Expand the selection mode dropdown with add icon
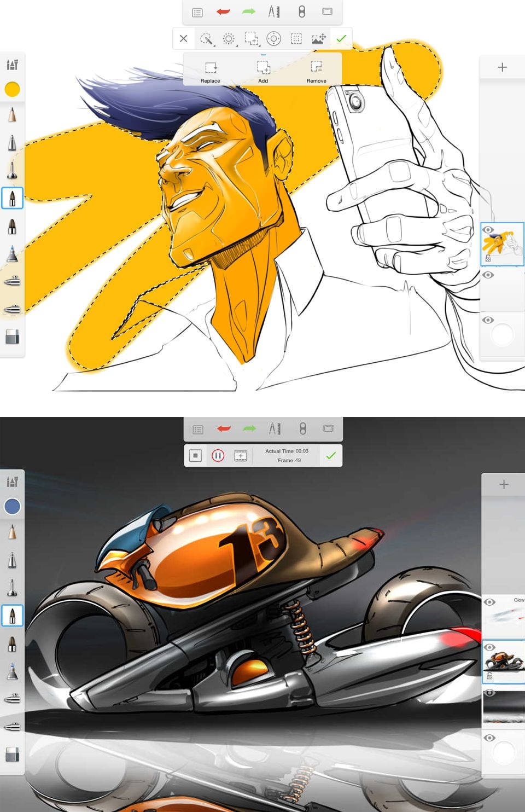The image size is (525, 812). pos(251,39)
